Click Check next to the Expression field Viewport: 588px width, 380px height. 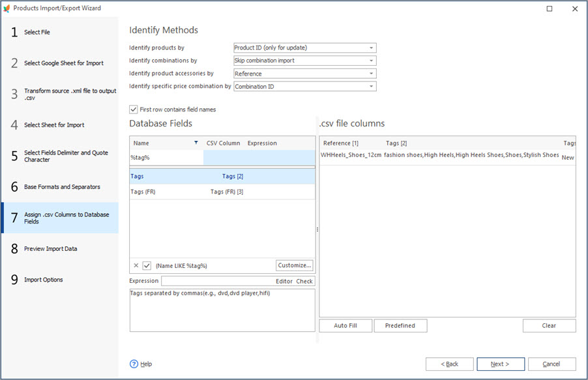(x=304, y=281)
